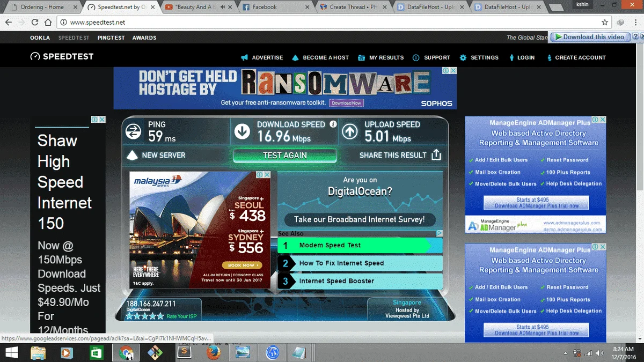This screenshot has height=362, width=644.
Task: Click the website address bar
Action: (x=333, y=23)
